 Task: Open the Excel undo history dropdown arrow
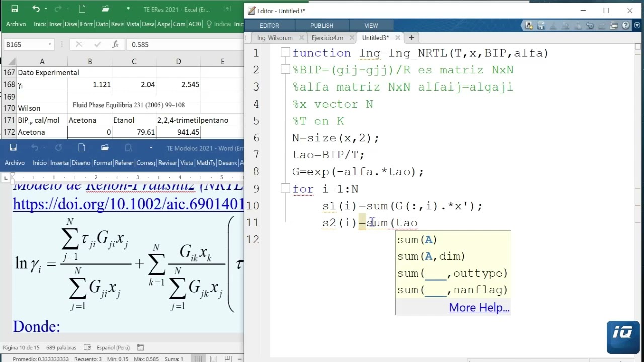click(45, 9)
